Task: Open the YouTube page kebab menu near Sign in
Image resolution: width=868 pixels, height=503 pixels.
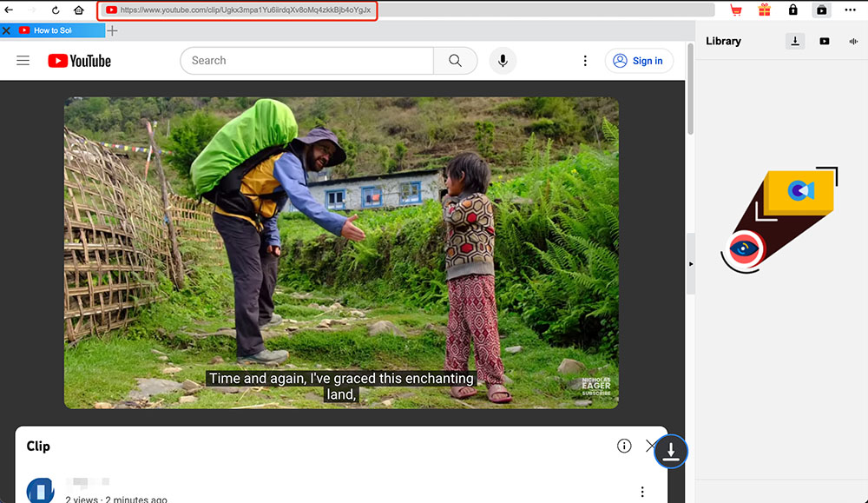Action: tap(585, 61)
